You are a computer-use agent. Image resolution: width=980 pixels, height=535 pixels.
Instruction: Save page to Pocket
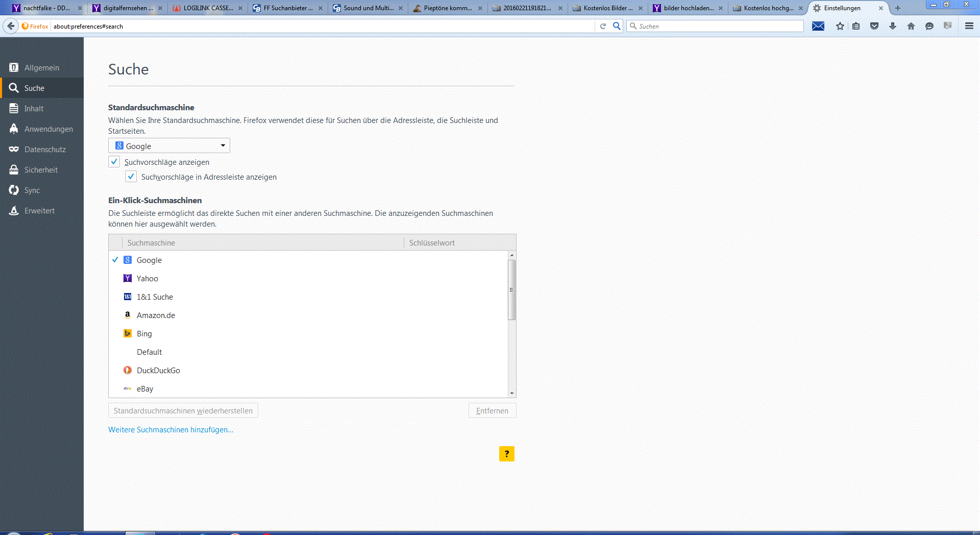pyautogui.click(x=874, y=26)
